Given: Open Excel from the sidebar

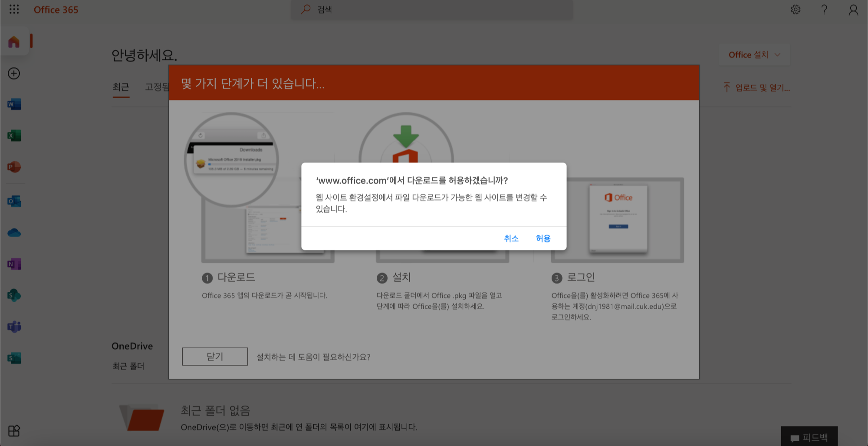Looking at the screenshot, I should (x=14, y=135).
